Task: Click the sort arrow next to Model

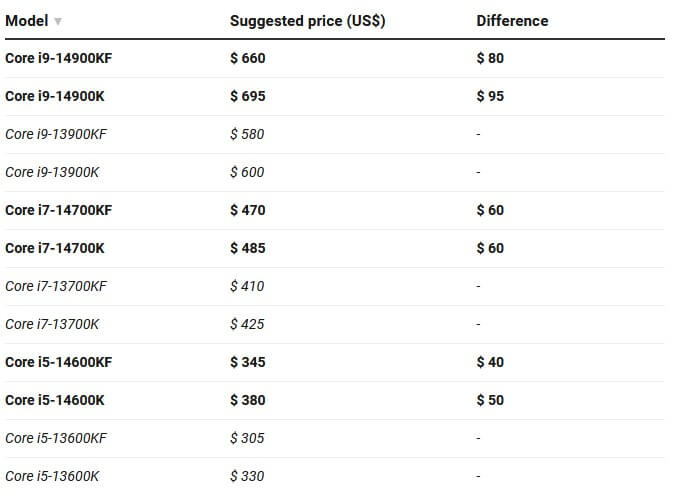Action: (x=58, y=21)
